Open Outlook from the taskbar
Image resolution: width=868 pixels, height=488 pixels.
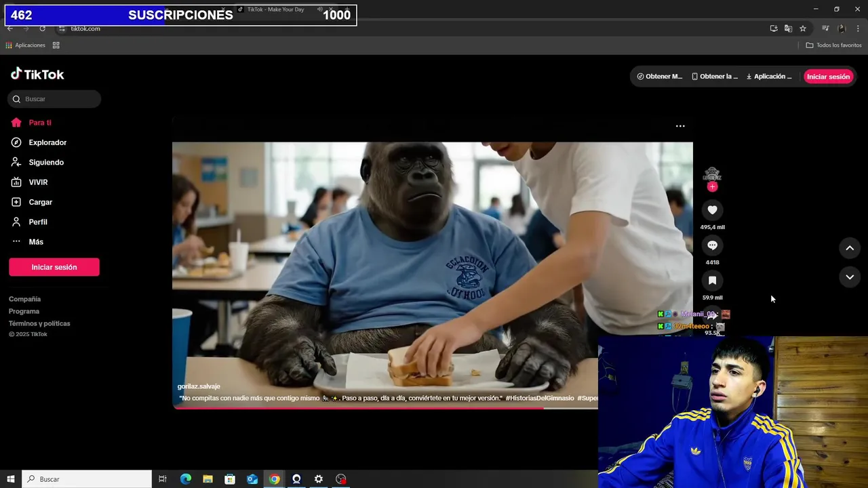252,479
